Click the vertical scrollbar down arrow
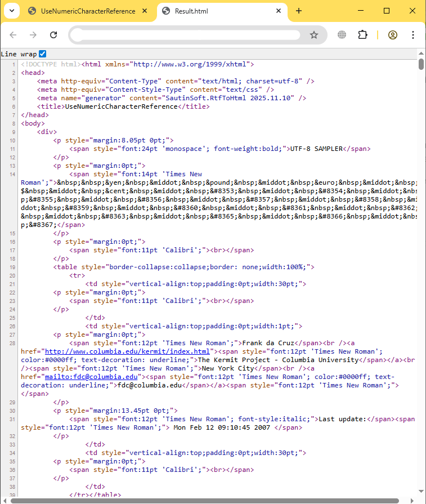 421,492
